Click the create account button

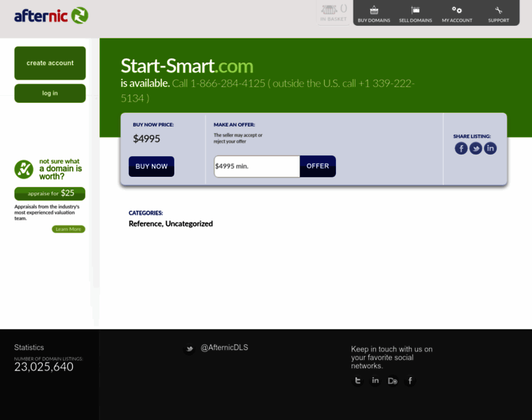pos(50,63)
